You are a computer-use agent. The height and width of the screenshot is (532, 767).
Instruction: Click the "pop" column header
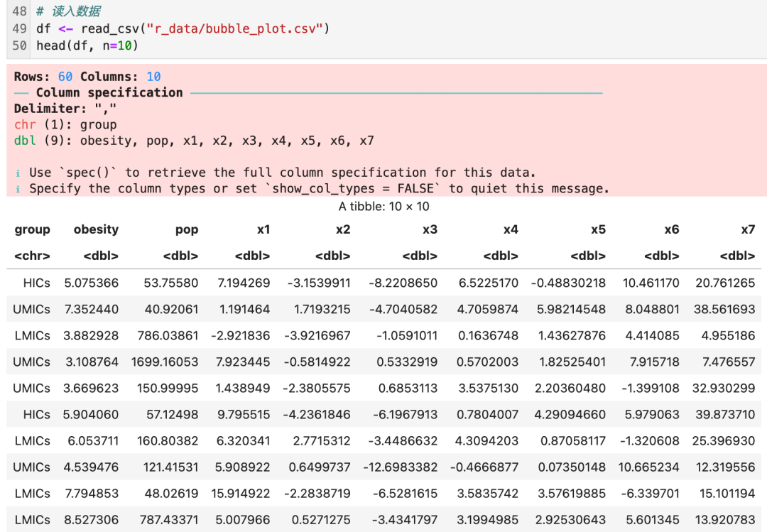[187, 229]
